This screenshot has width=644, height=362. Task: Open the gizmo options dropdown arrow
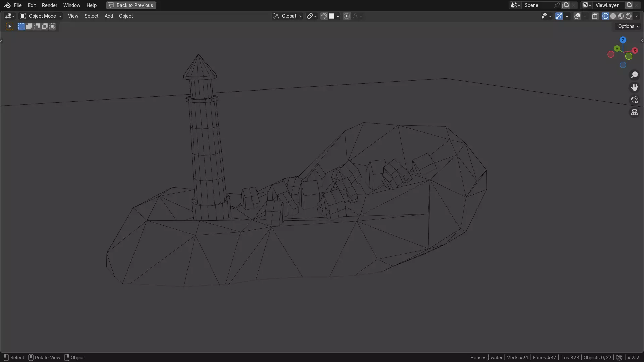pyautogui.click(x=567, y=16)
